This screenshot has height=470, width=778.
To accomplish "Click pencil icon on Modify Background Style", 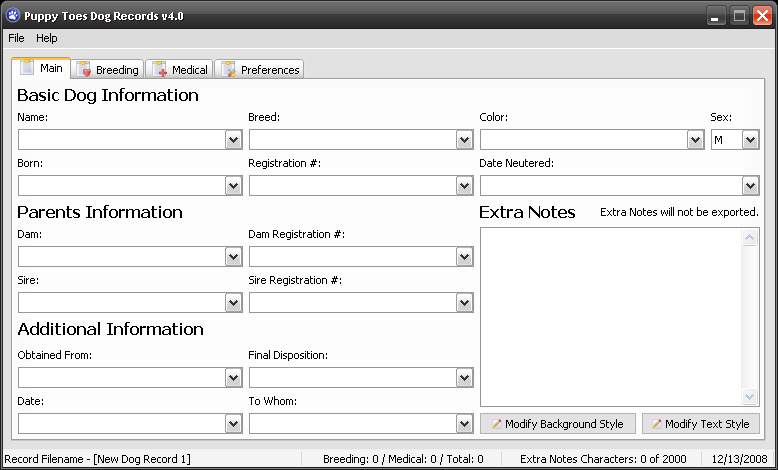I will click(497, 424).
